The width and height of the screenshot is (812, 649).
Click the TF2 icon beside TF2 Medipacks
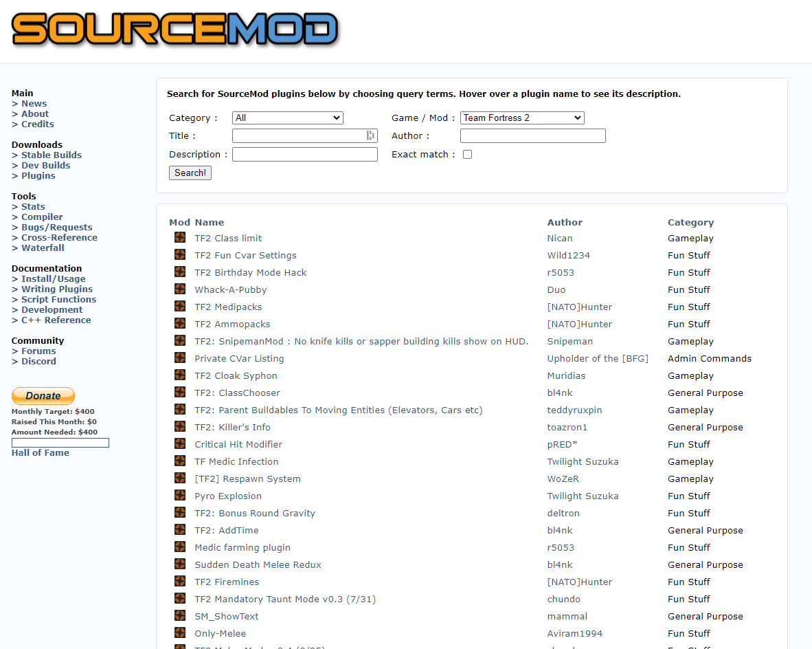coord(180,306)
